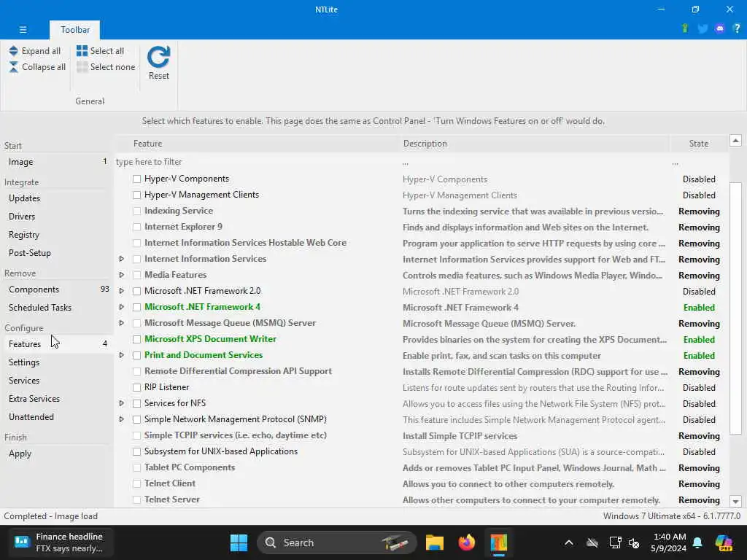Image resolution: width=747 pixels, height=560 pixels.
Task: Open the Discord link icon
Action: (720, 28)
